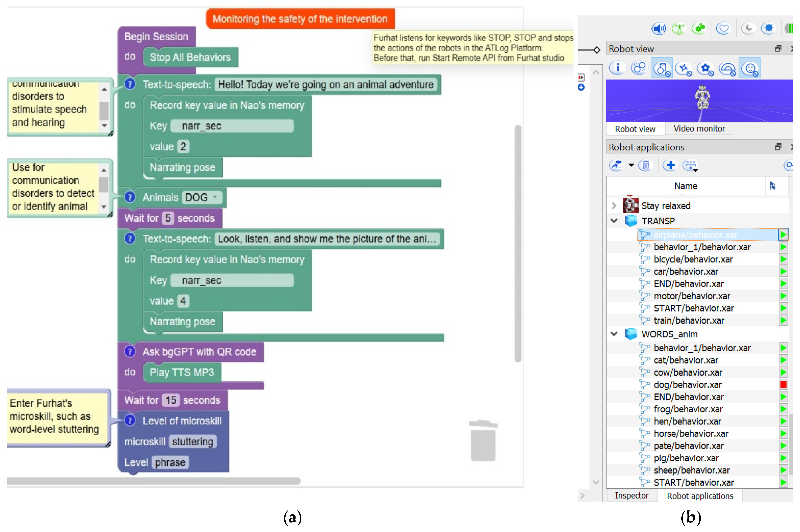Click the robot view info icon
Viewport: 800px width, 532px height.
tap(617, 68)
